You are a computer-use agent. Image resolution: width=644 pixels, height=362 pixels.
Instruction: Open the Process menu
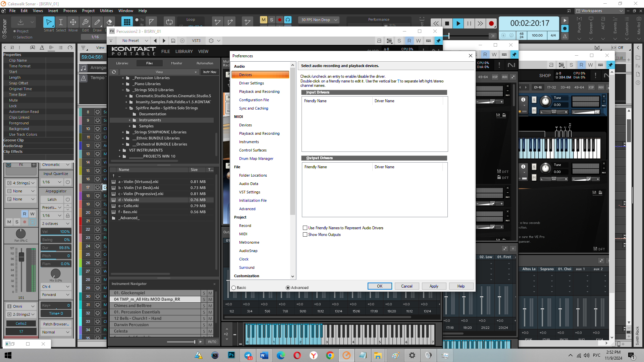pos(70,11)
